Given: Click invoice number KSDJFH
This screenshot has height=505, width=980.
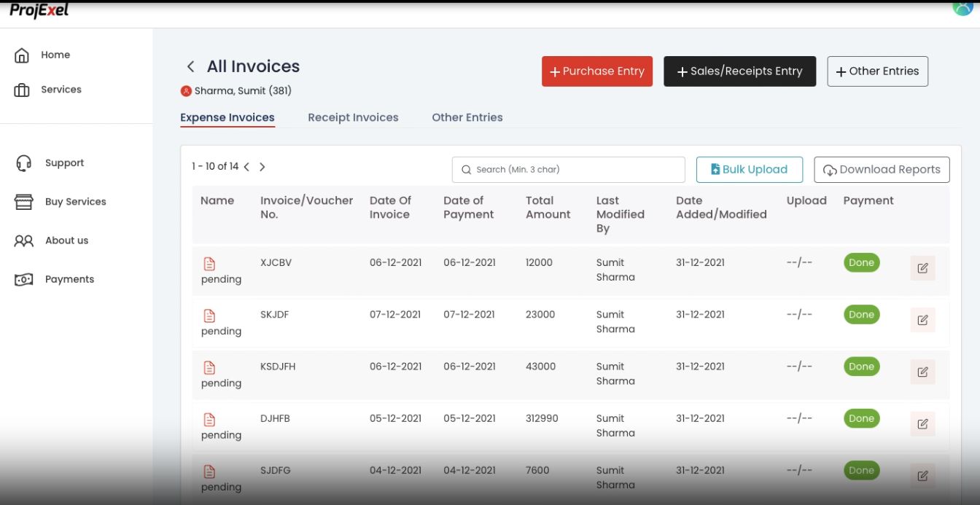Looking at the screenshot, I should pos(278,367).
